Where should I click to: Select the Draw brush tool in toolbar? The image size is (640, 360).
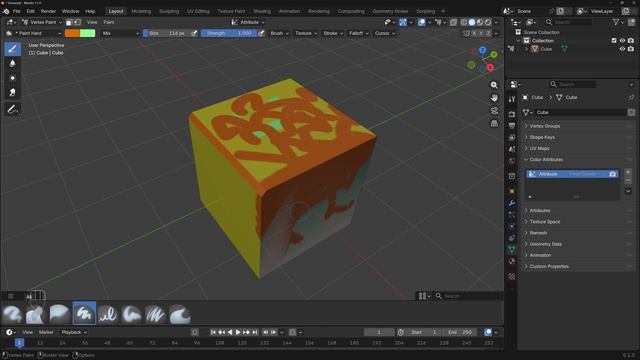pyautogui.click(x=12, y=49)
